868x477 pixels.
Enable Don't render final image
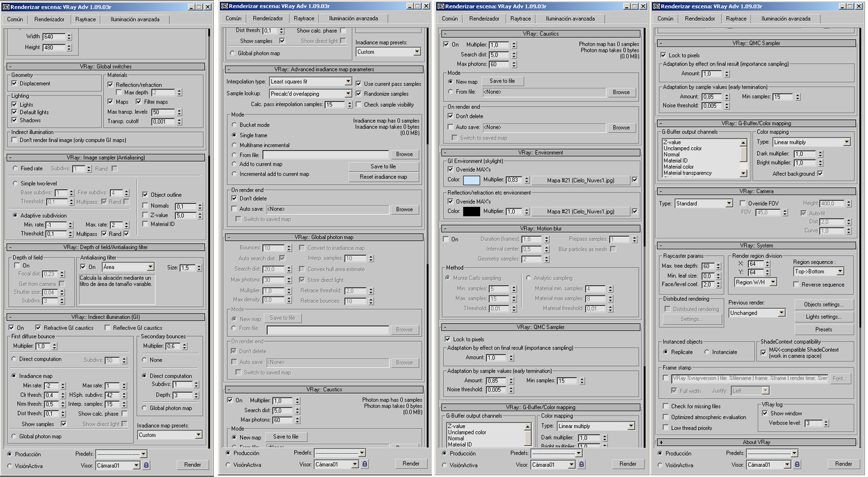pyautogui.click(x=14, y=140)
